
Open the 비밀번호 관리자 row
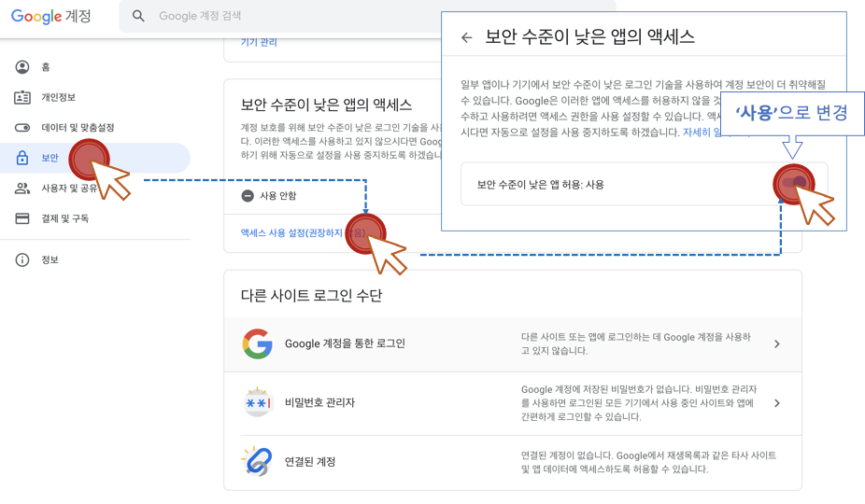coord(513,403)
